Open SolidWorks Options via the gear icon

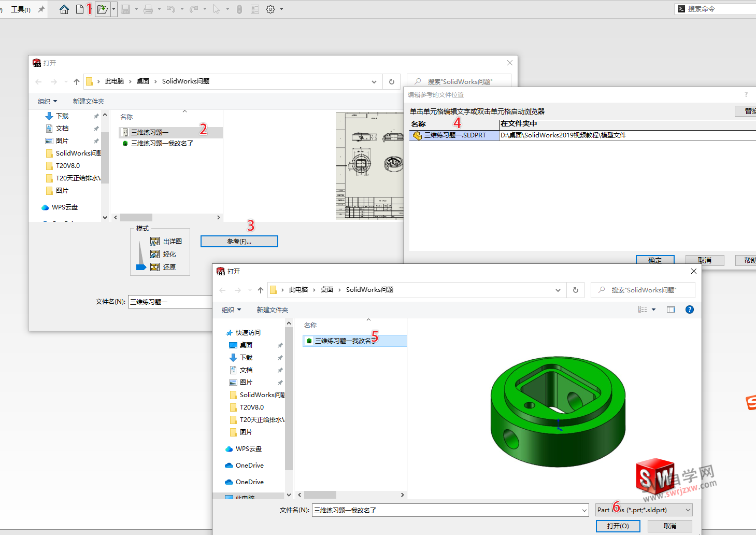point(270,9)
